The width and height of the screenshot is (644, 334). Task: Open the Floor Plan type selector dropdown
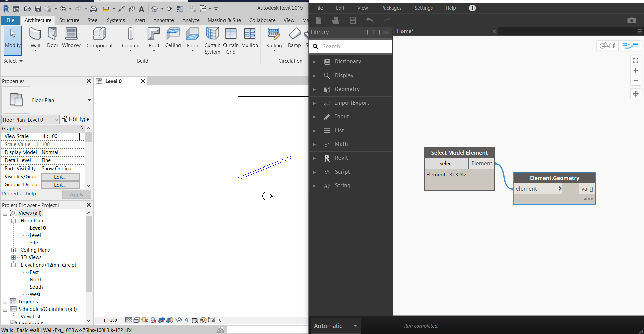[89, 100]
